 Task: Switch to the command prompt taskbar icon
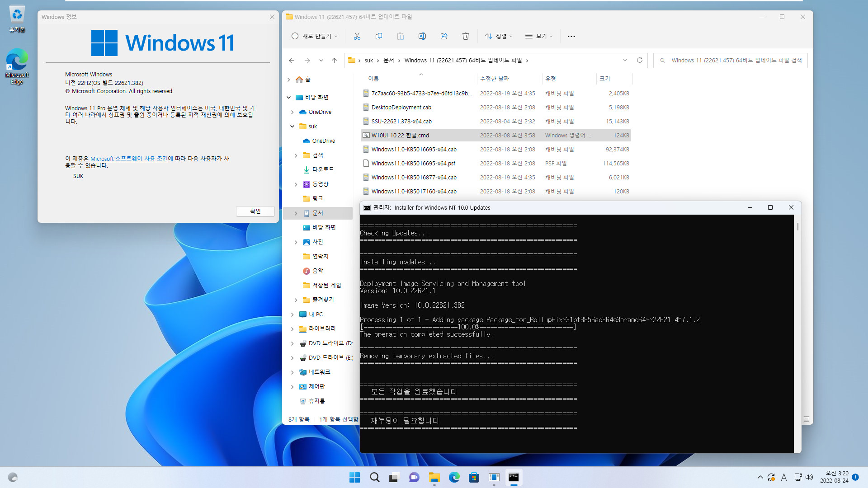coord(514,477)
